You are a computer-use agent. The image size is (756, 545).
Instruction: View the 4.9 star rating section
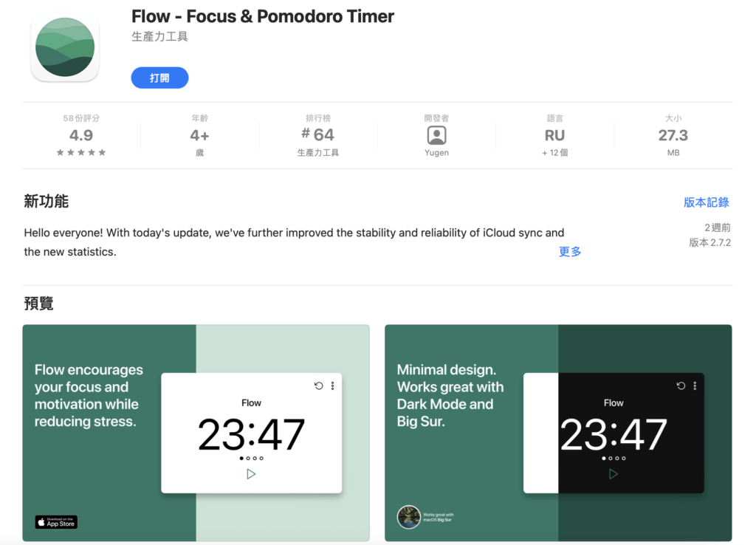coord(81,137)
